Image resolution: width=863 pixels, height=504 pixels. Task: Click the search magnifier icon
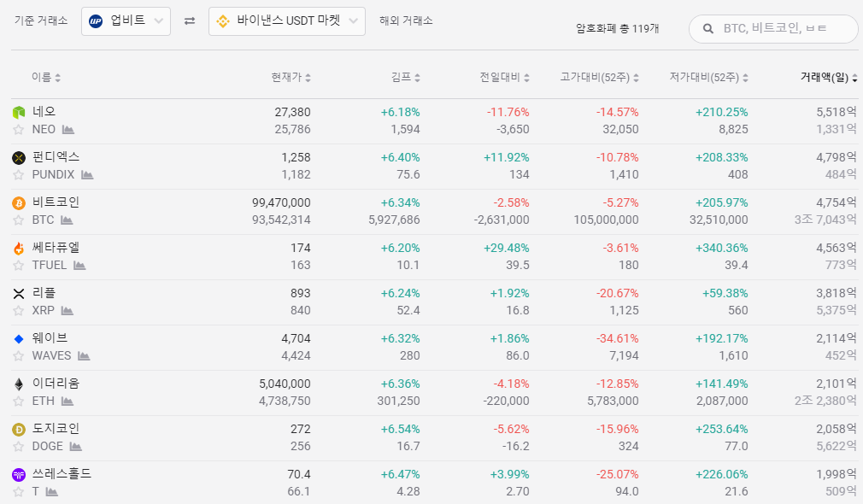[708, 29]
